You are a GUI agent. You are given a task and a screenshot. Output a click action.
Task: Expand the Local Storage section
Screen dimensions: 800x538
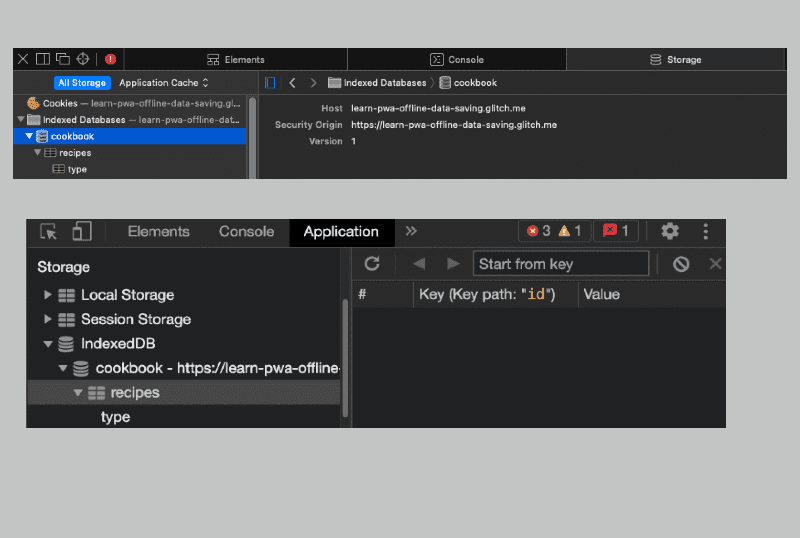click(47, 295)
